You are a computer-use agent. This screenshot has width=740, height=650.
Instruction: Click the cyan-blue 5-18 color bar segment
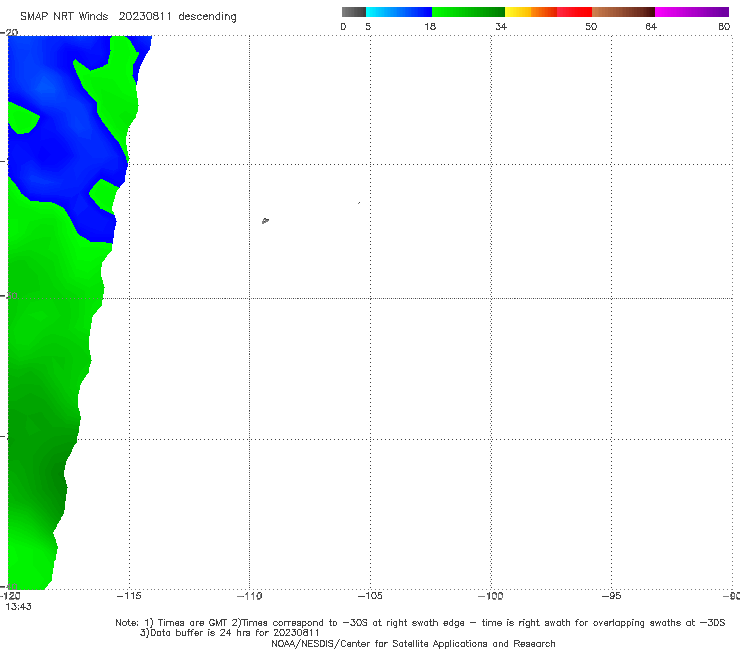click(x=399, y=12)
